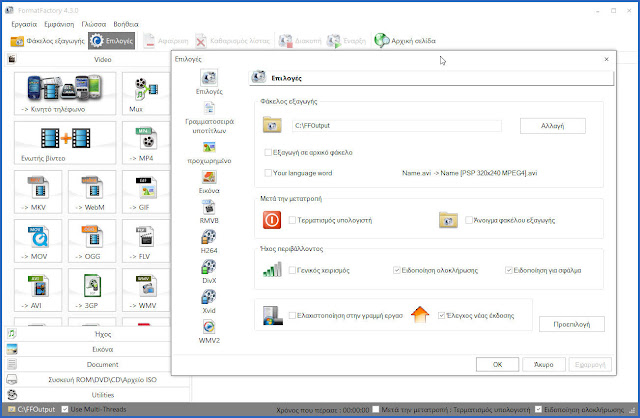Select the Mux conversion tile

tap(146, 93)
